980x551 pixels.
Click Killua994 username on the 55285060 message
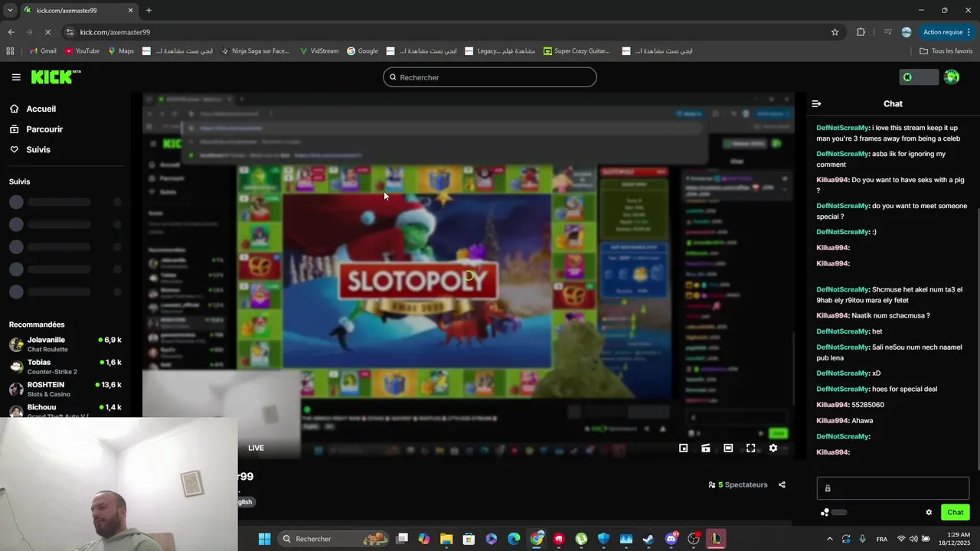832,405
